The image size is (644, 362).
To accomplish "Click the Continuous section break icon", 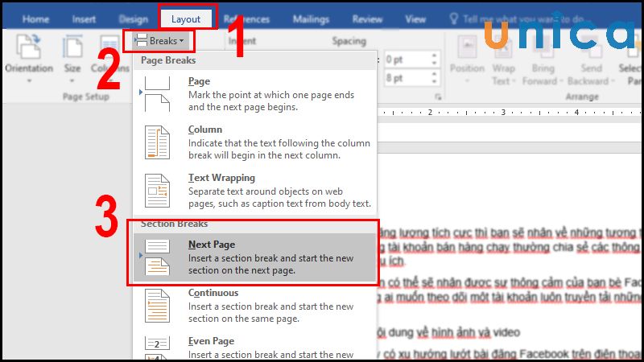I will [x=157, y=306].
